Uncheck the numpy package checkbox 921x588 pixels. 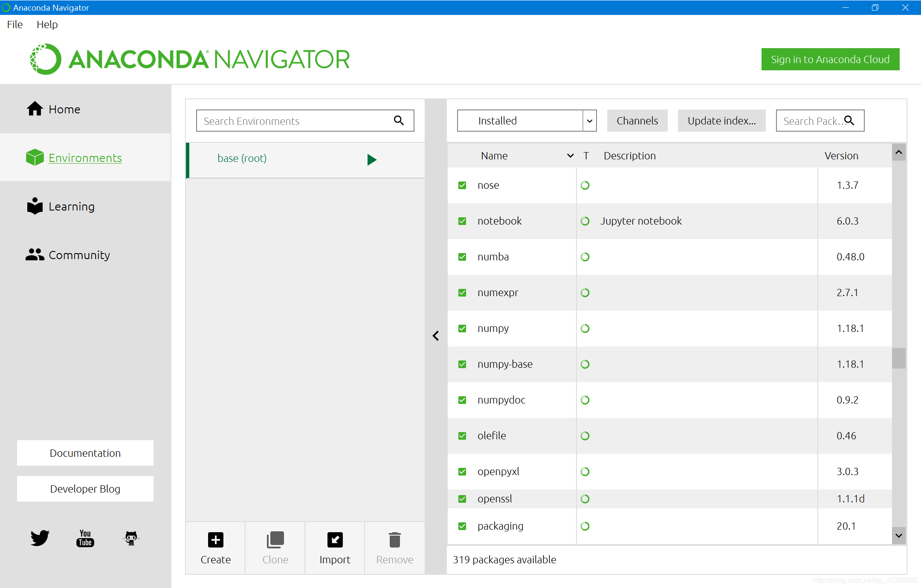pos(462,329)
